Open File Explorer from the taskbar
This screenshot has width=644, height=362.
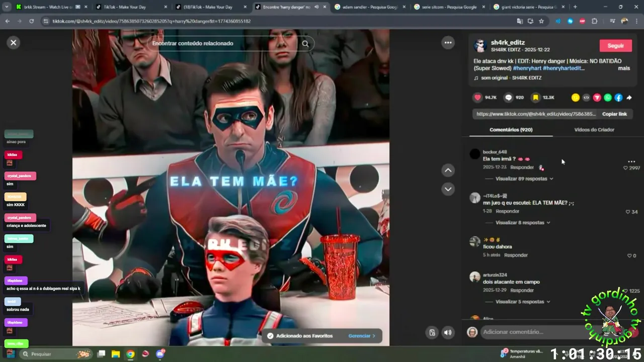click(115, 354)
